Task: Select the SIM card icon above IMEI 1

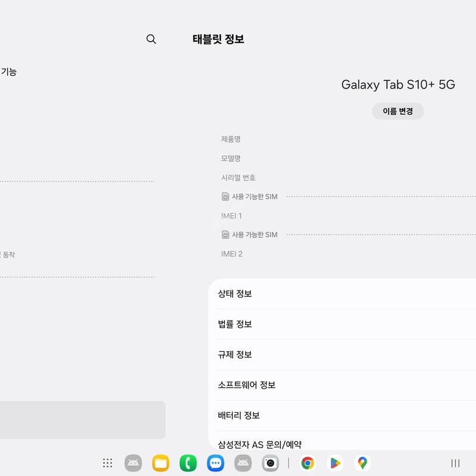Action: pyautogui.click(x=226, y=197)
